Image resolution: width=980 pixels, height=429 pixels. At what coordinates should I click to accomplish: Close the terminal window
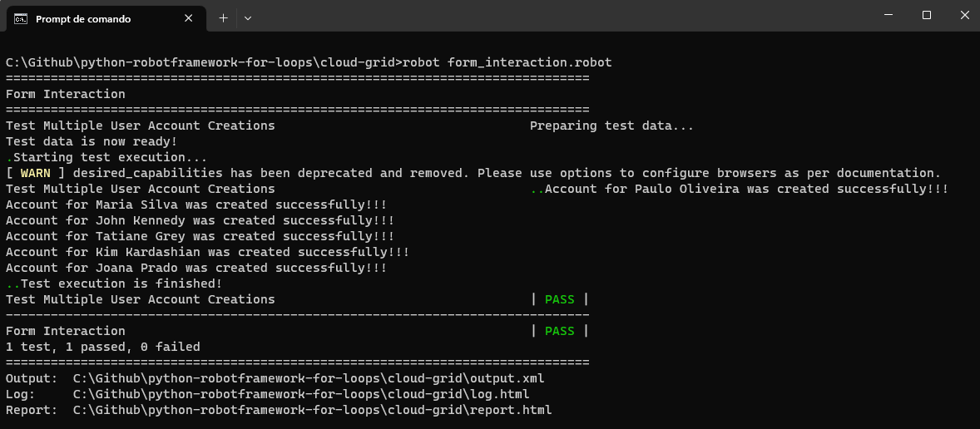pos(963,15)
